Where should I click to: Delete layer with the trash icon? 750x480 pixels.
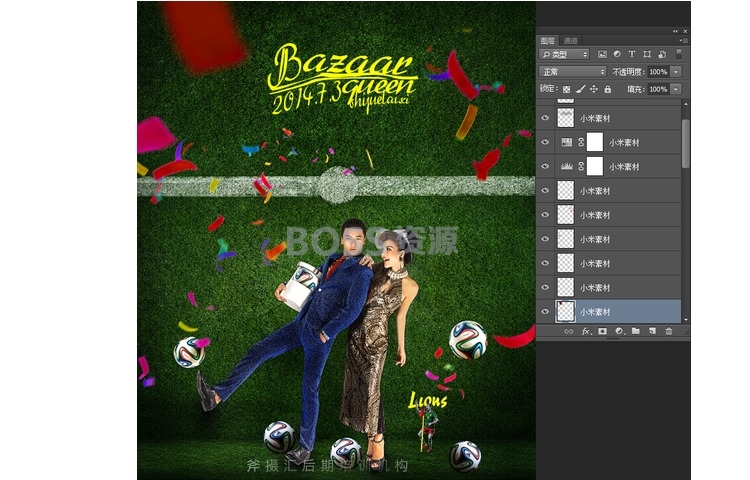coord(669,331)
